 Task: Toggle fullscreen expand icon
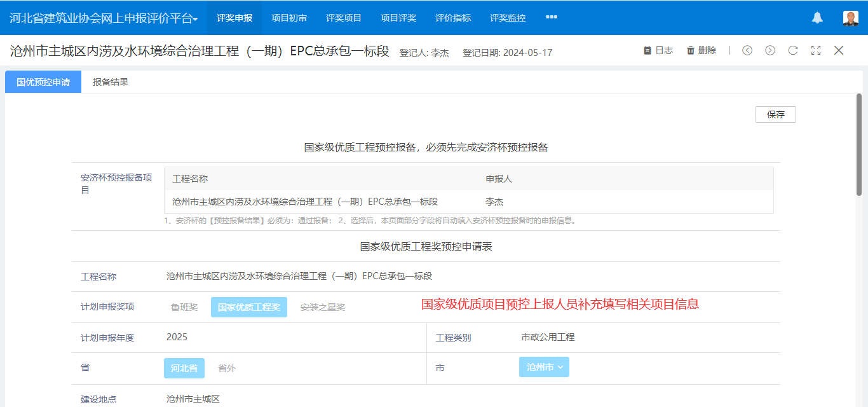click(816, 50)
